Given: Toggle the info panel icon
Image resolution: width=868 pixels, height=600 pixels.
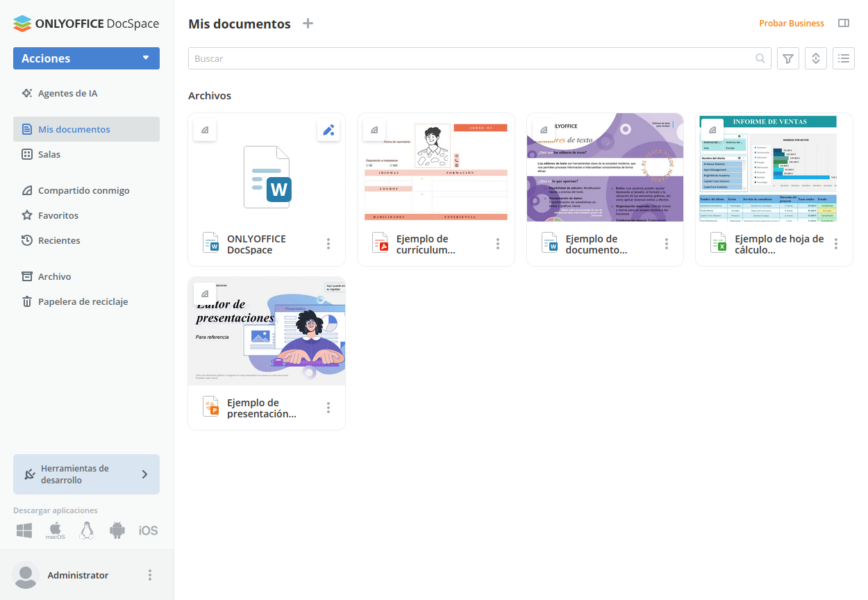Looking at the screenshot, I should click(x=844, y=24).
